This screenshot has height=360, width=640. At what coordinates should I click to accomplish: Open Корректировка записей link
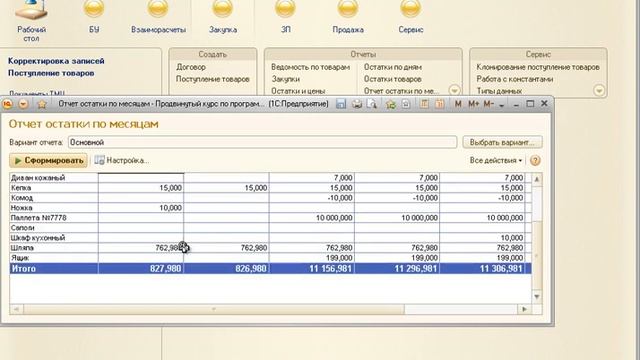pos(56,61)
